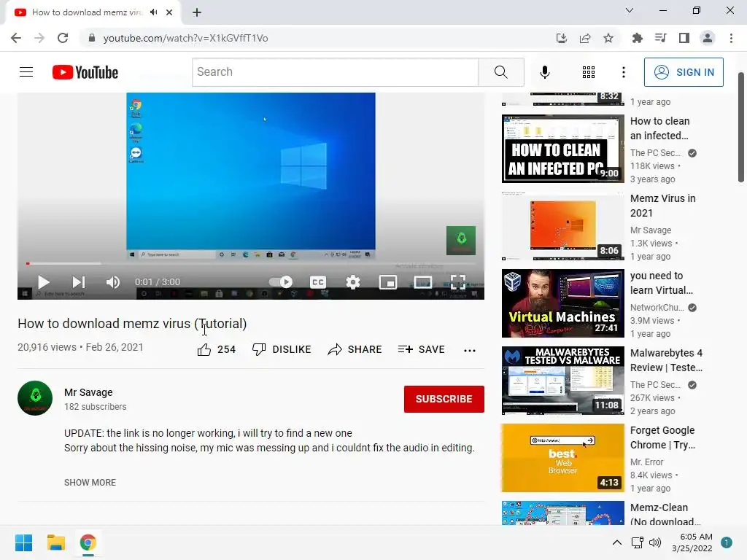Viewport: 747px width, 560px height.
Task: Click the SUBSCRIBE button
Action: pos(444,399)
